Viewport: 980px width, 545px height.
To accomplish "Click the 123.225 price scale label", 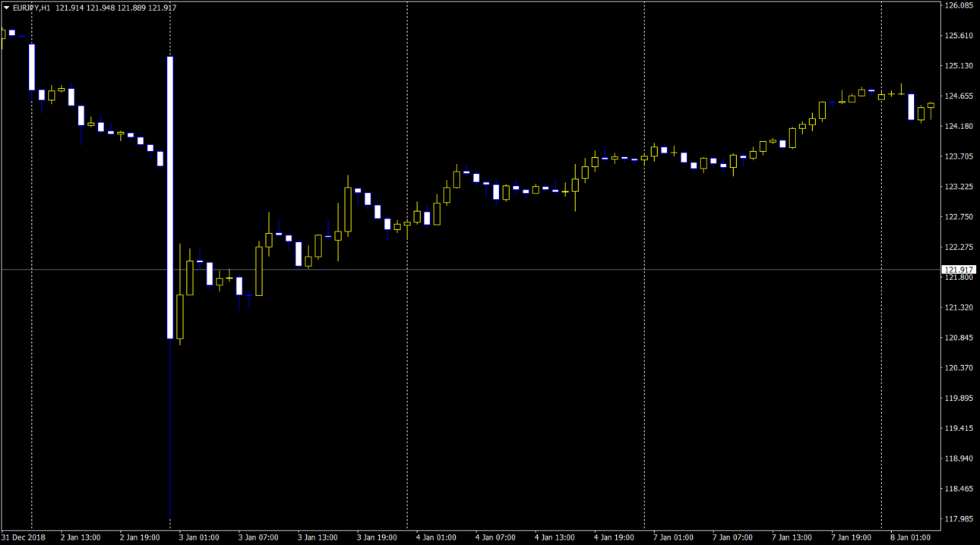I will pos(958,187).
